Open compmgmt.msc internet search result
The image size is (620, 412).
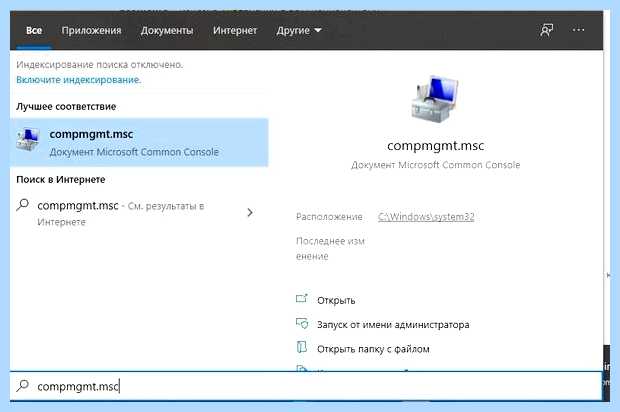[134, 213]
